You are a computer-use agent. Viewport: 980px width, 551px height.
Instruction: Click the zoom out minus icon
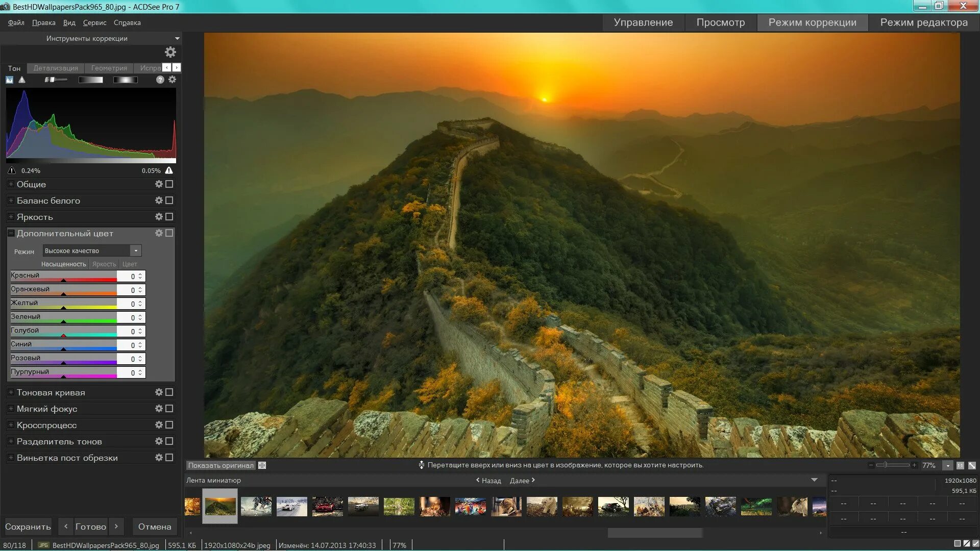pos(871,465)
